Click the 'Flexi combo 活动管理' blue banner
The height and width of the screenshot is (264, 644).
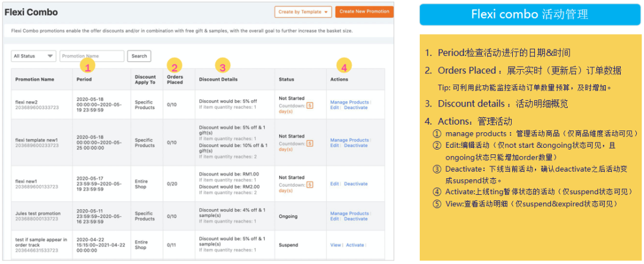click(x=530, y=14)
